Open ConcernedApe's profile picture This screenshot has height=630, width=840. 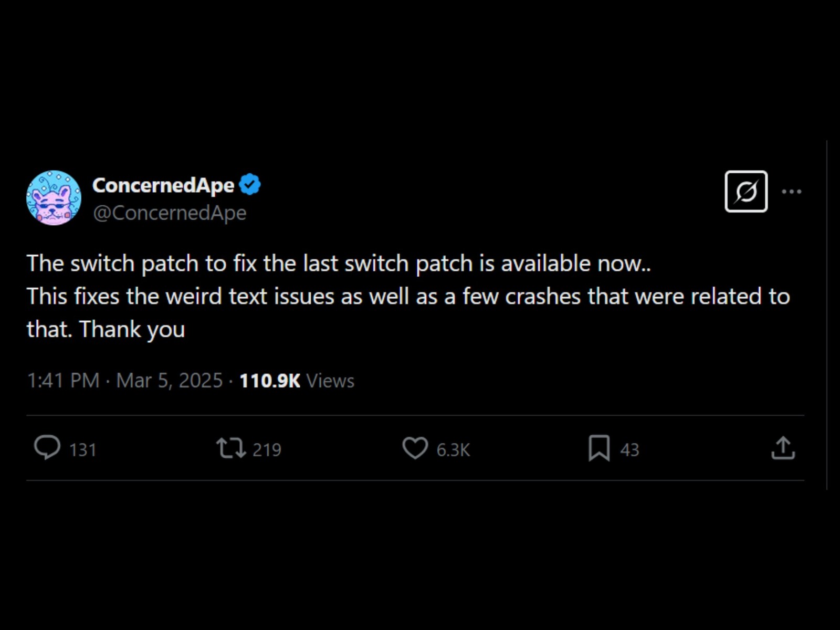pyautogui.click(x=54, y=198)
